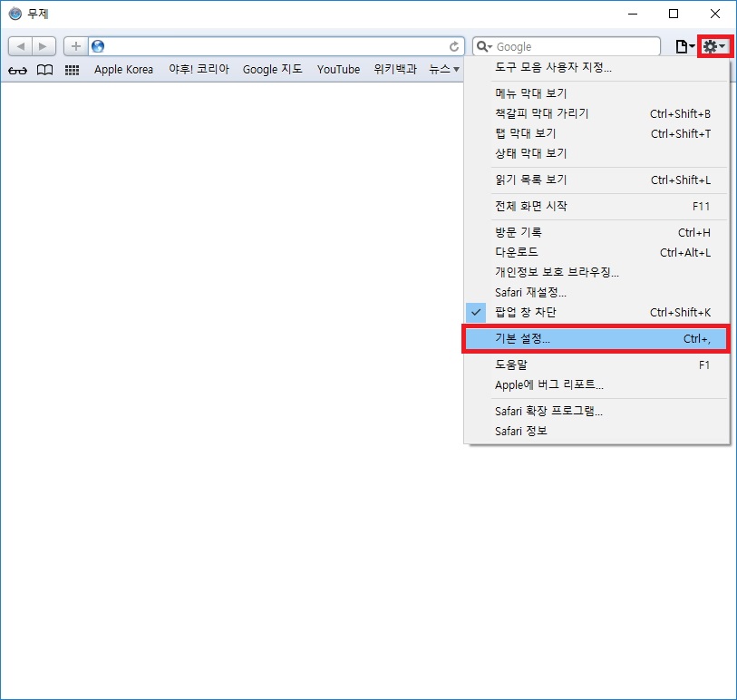Image resolution: width=737 pixels, height=700 pixels.
Task: Select 책갈피 막대 가리기 menu item
Action: click(x=596, y=113)
